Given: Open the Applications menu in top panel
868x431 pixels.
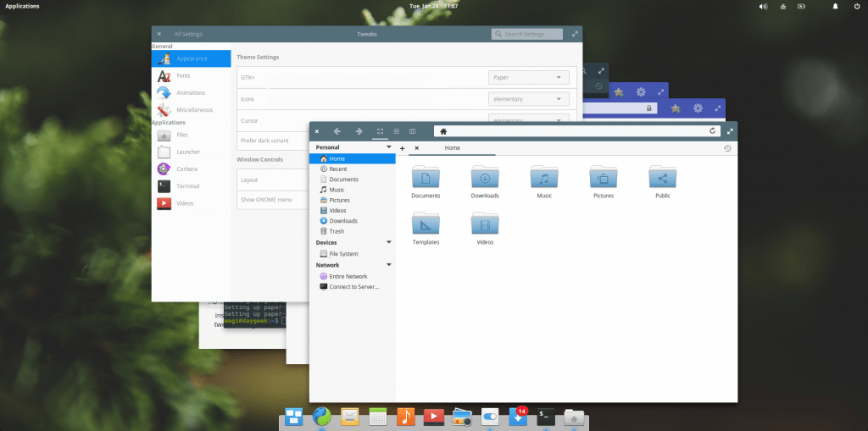Looking at the screenshot, I should (22, 6).
